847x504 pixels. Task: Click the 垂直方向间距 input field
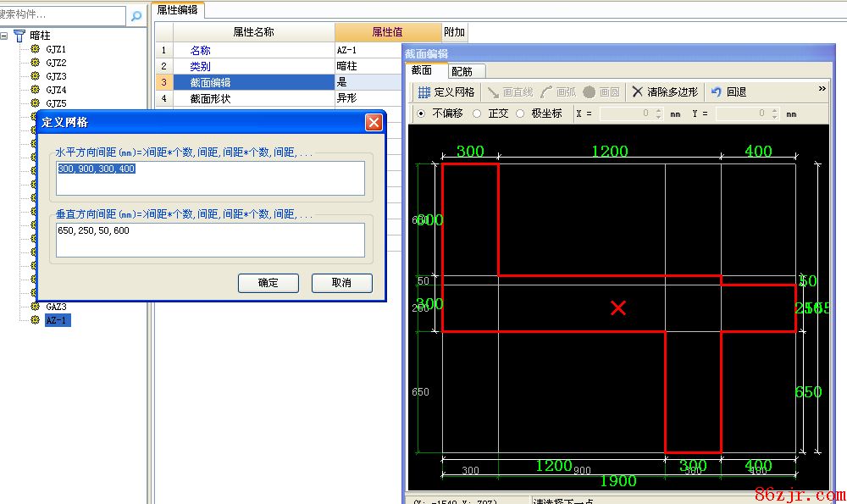click(210, 240)
